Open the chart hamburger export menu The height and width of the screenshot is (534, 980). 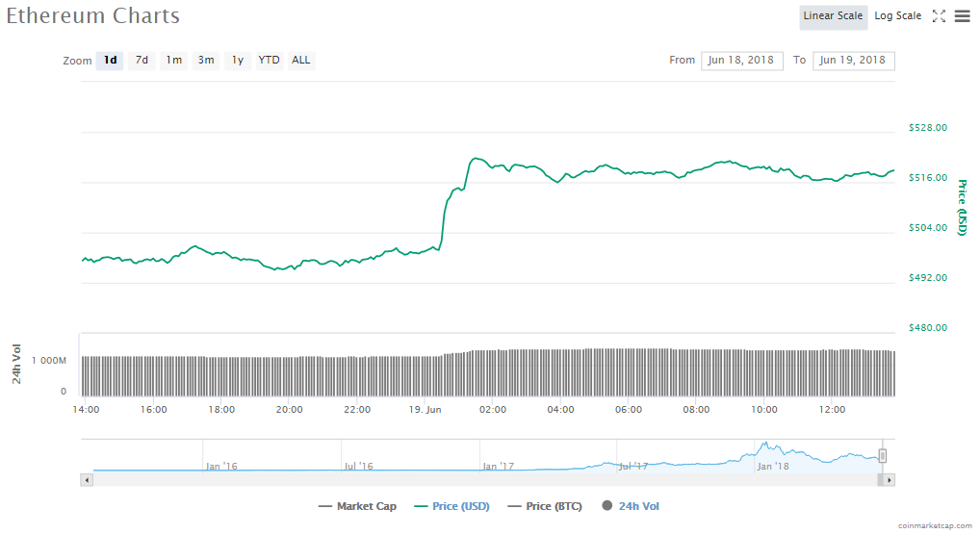pyautogui.click(x=962, y=16)
